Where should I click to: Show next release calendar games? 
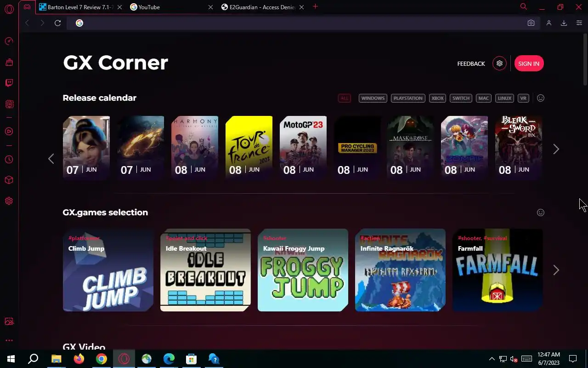556,149
